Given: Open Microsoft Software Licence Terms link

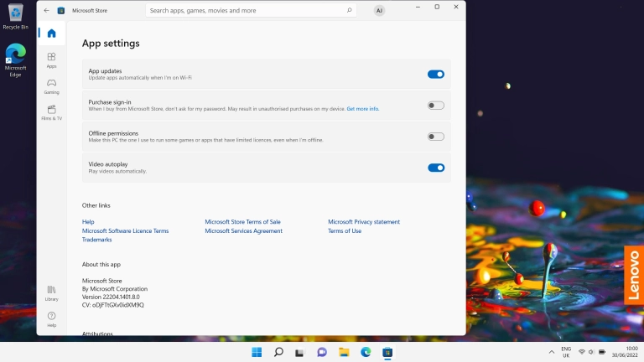Looking at the screenshot, I should [125, 230].
